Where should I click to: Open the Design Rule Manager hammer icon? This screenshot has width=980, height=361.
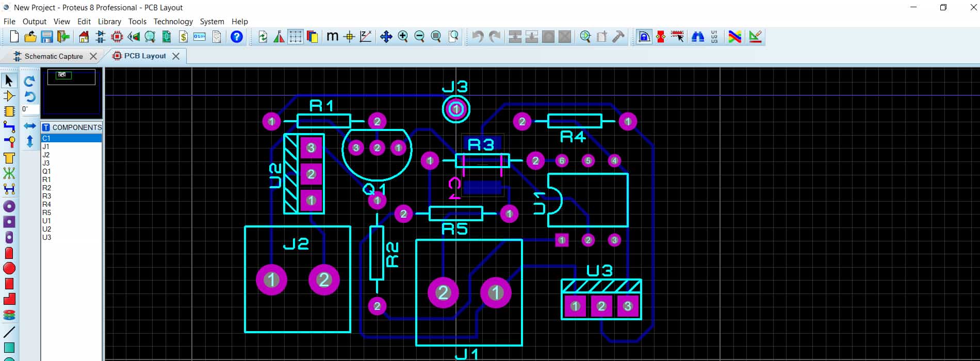(618, 37)
